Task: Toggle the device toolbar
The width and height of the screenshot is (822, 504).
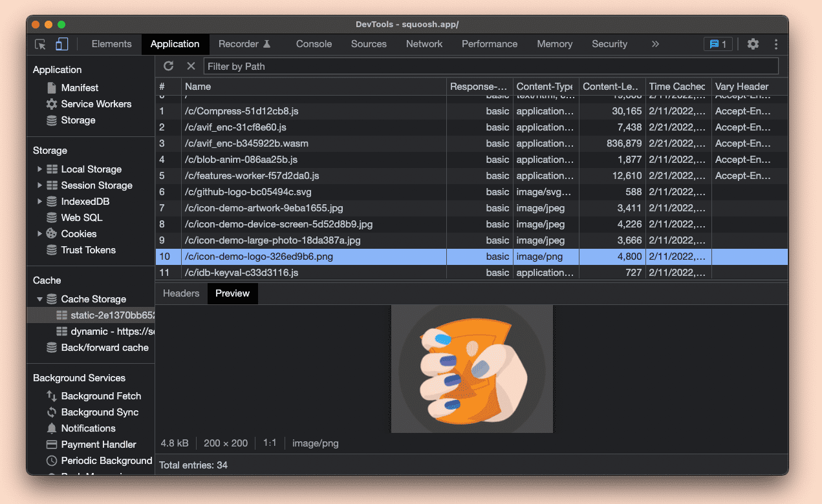Action: 61,44
